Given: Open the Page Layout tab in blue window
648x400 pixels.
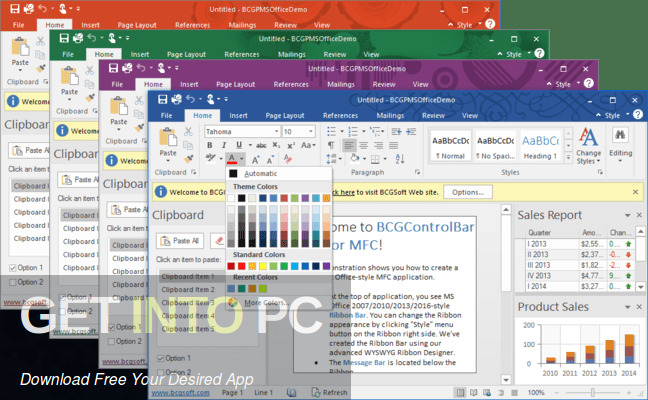Looking at the screenshot, I should (x=285, y=116).
